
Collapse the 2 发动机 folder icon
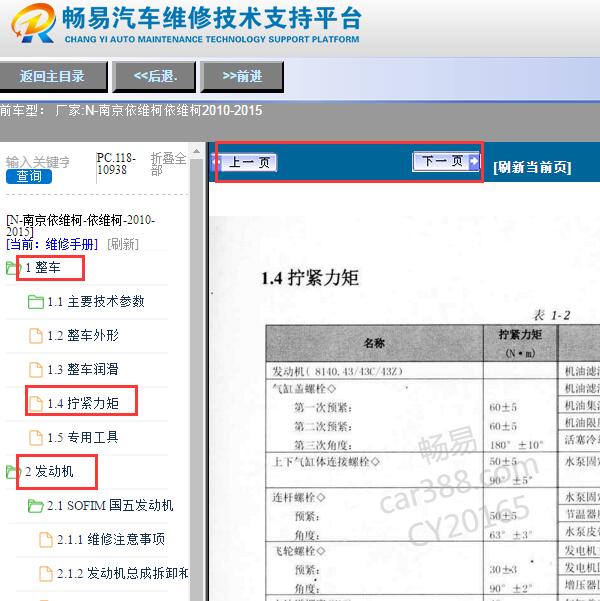click(13, 472)
